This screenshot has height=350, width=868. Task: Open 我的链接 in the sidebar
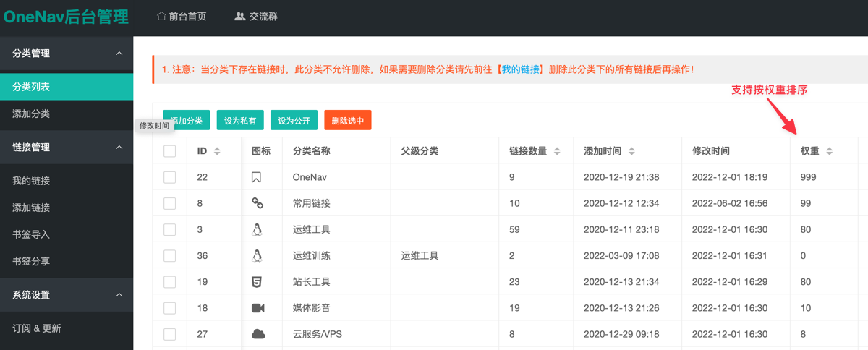(x=67, y=181)
